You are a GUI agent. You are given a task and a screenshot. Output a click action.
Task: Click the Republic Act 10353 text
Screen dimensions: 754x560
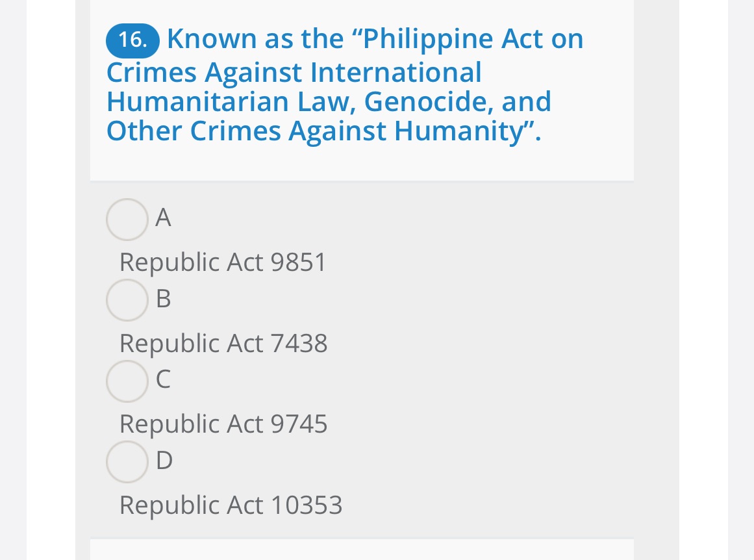coord(231,505)
